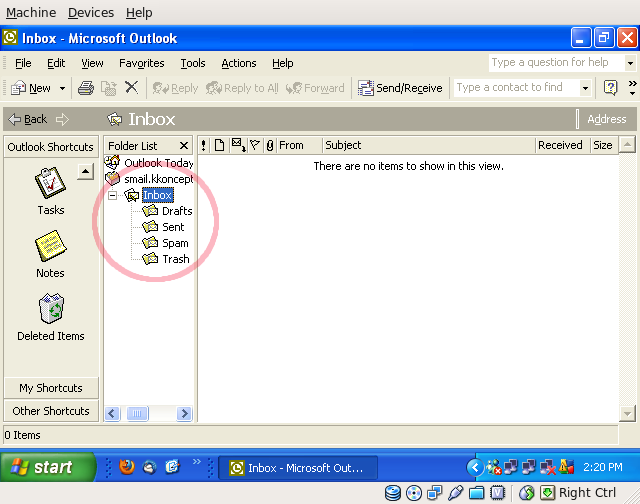Open the Favorites menu
Screen dimensions: 640x504
pyautogui.click(x=142, y=63)
